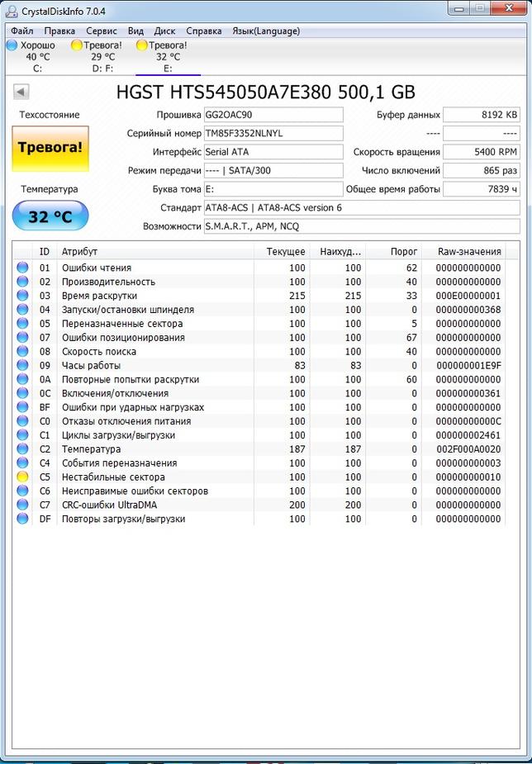Open the Вид menu
Screen dimensions: 532x764
[x=135, y=31]
